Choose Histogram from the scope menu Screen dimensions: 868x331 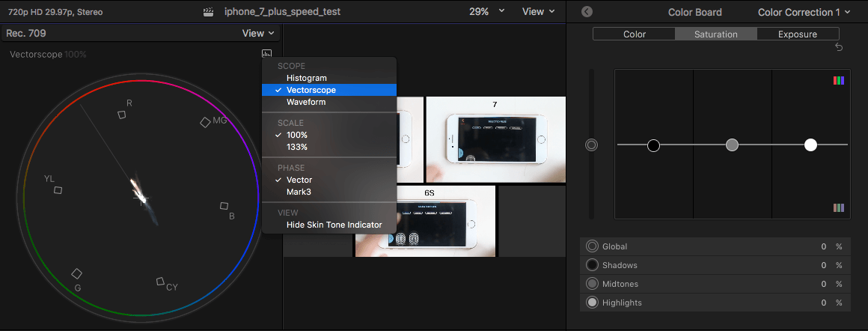(306, 78)
